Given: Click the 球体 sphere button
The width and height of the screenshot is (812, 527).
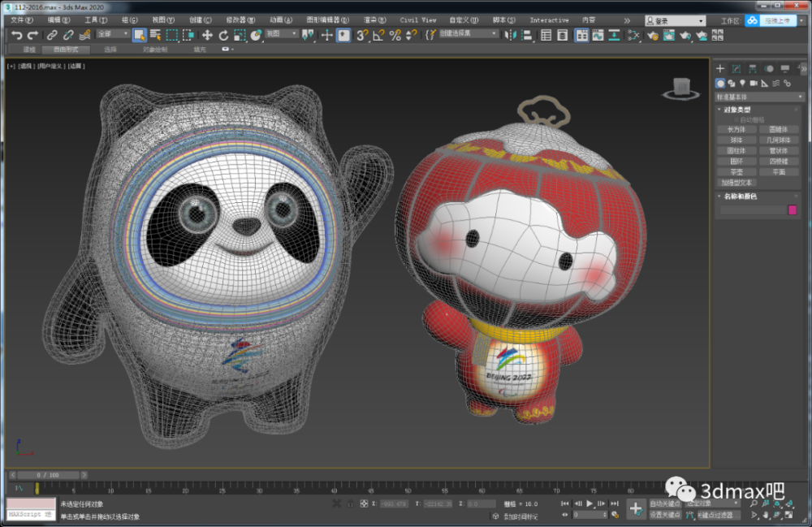Looking at the screenshot, I should (x=736, y=140).
